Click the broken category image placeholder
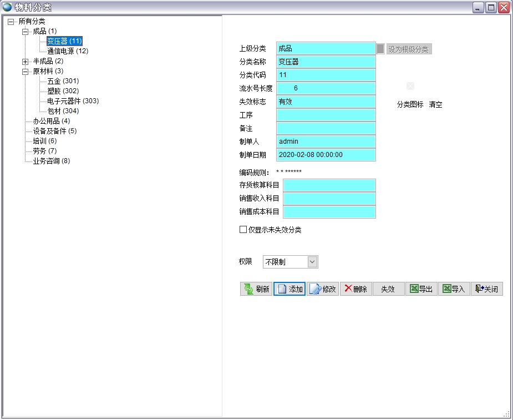 410,86
